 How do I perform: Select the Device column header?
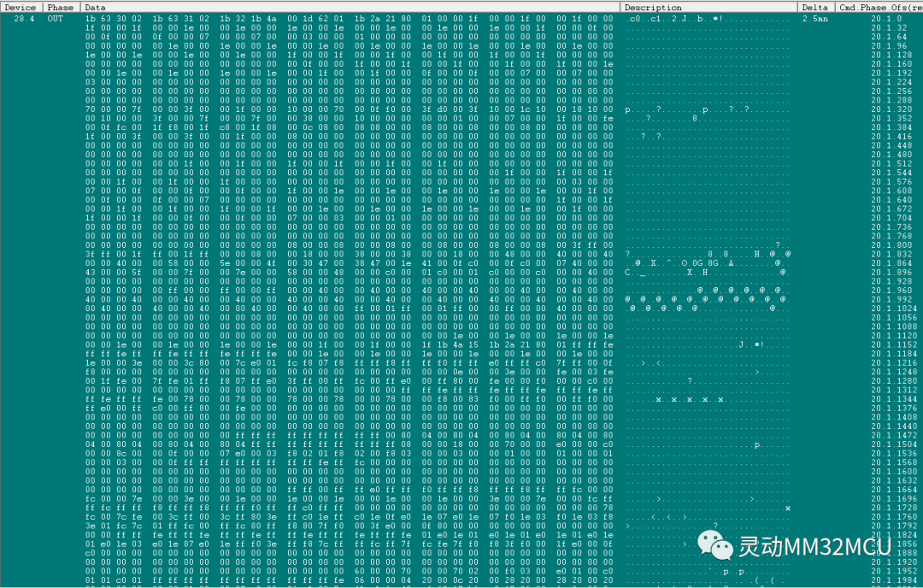[x=20, y=7]
